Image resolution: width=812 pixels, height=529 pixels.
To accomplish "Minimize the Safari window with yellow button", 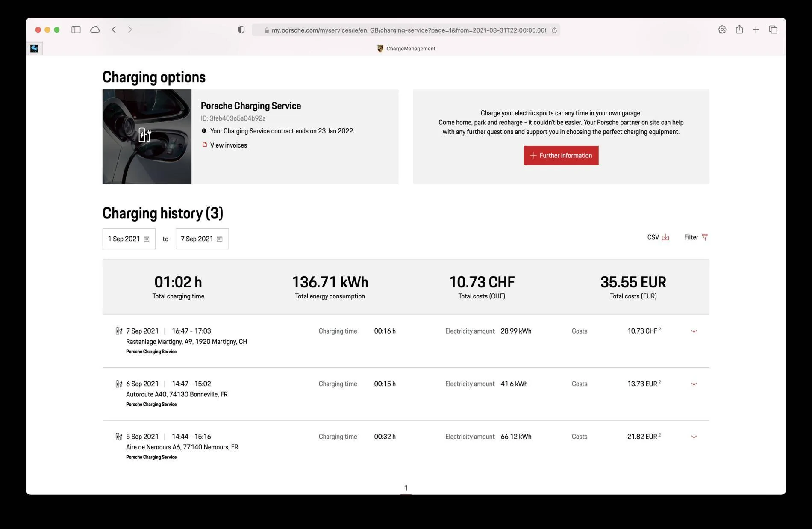I will (x=47, y=30).
